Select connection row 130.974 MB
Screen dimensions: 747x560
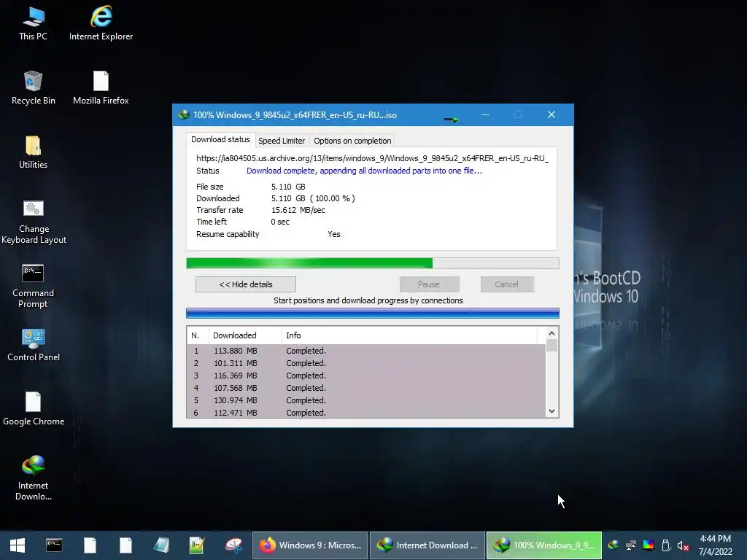[366, 400]
